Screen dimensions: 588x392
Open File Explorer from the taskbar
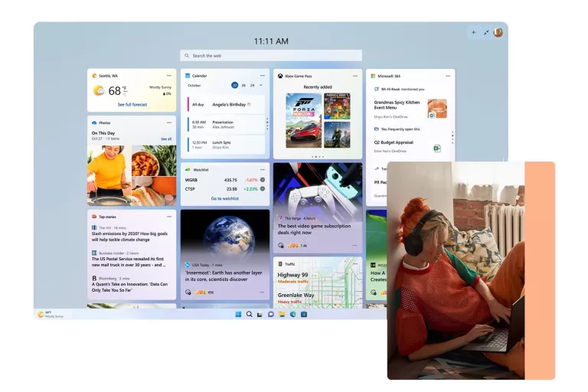coord(282,314)
